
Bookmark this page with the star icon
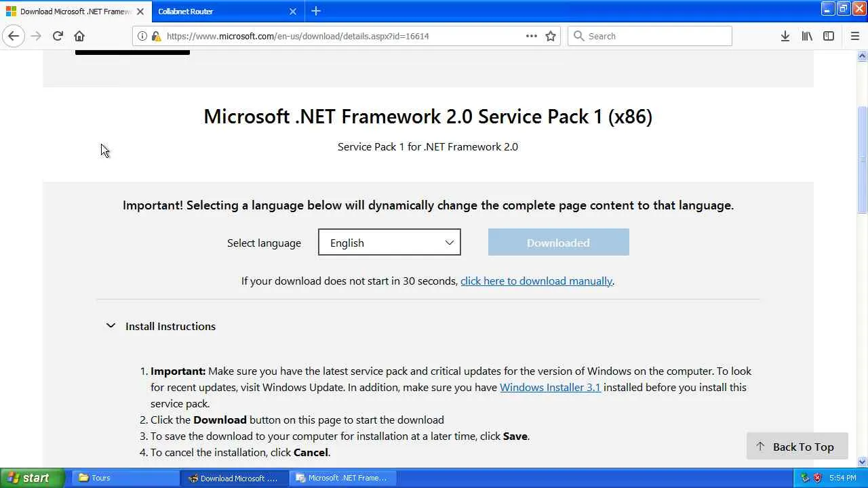point(551,36)
